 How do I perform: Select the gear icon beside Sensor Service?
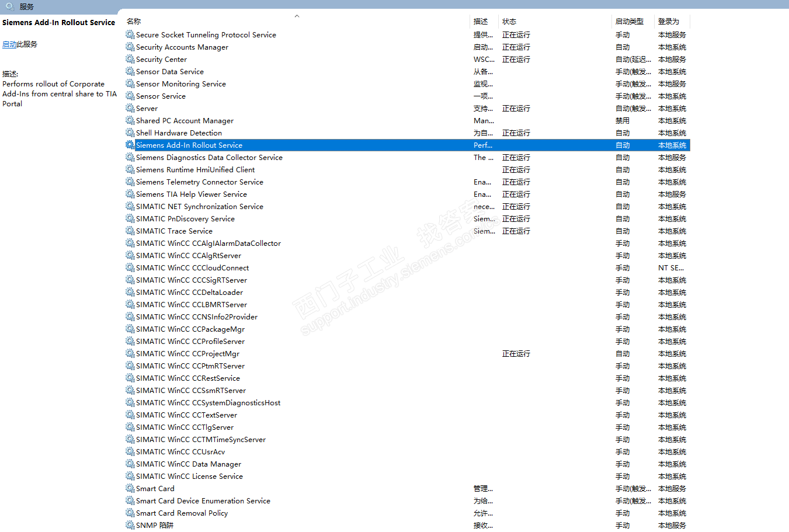[130, 96]
